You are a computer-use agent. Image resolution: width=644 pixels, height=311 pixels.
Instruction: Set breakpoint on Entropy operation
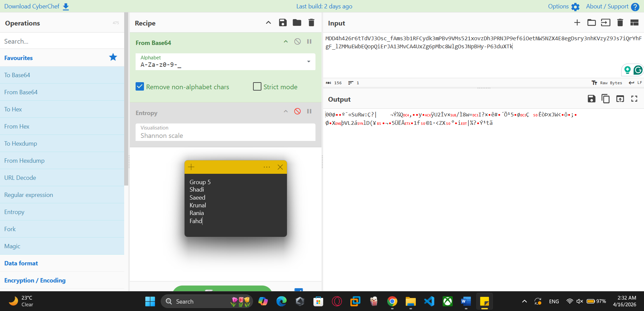309,111
